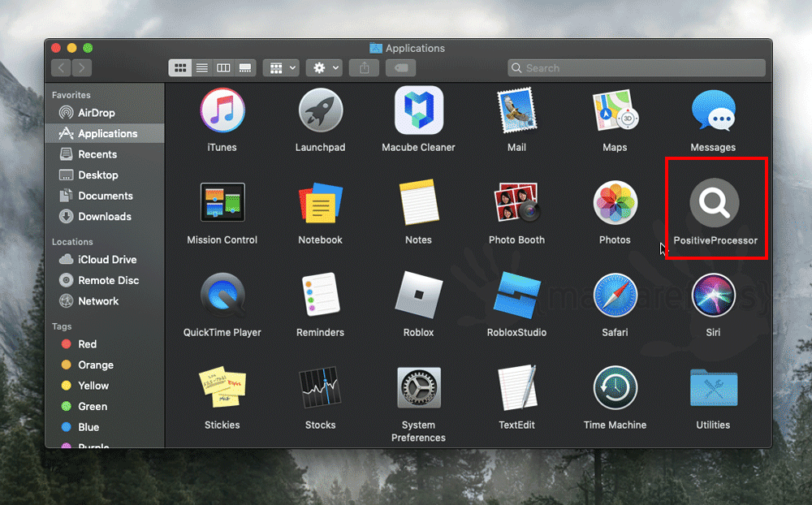The image size is (812, 505).
Task: Go forward with the forward arrow
Action: tap(82, 68)
